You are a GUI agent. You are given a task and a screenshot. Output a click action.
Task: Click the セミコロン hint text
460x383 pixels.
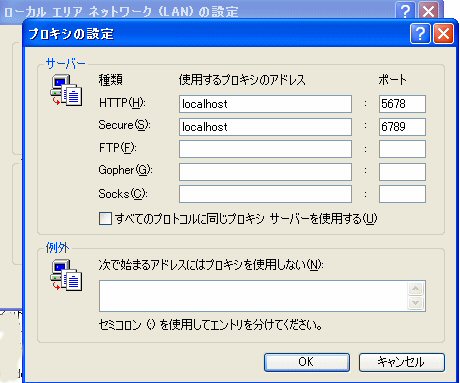[211, 324]
